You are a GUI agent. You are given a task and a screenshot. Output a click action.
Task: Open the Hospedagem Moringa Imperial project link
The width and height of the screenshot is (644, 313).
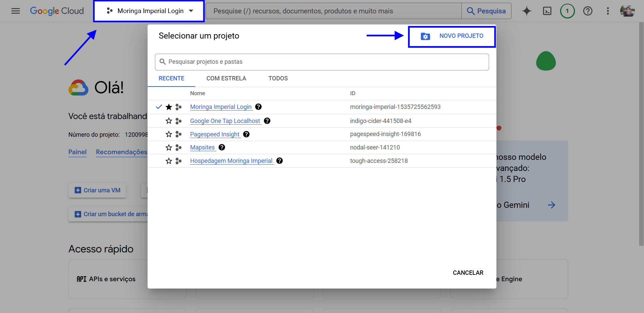231,161
